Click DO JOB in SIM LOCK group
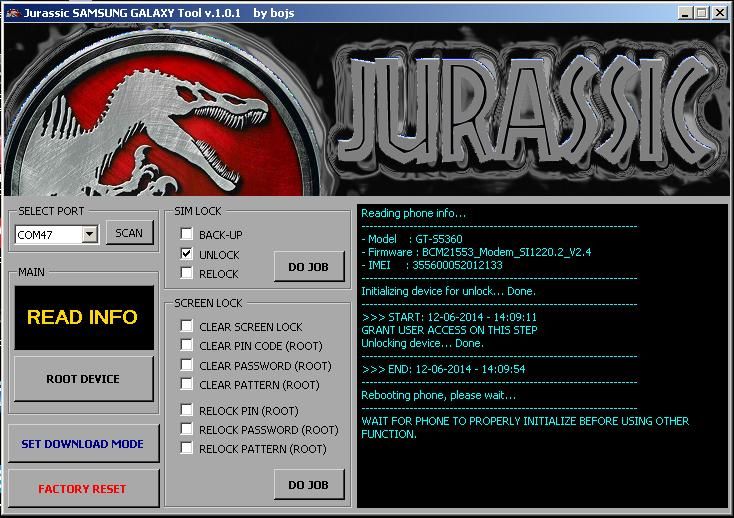This screenshot has height=518, width=734. pyautogui.click(x=308, y=267)
